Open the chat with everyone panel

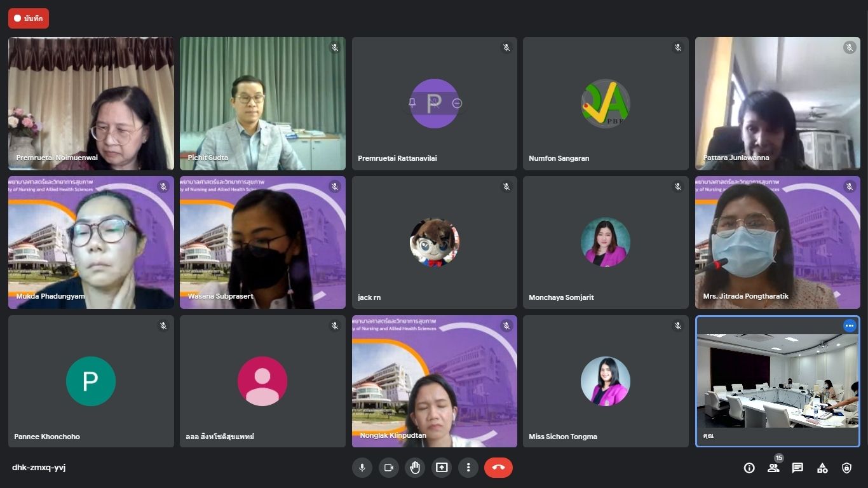pos(797,468)
